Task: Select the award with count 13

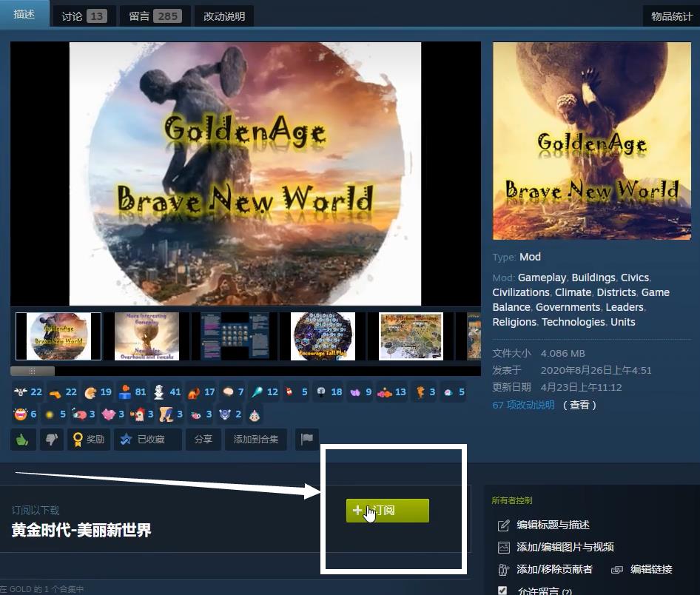Action: pyautogui.click(x=392, y=392)
